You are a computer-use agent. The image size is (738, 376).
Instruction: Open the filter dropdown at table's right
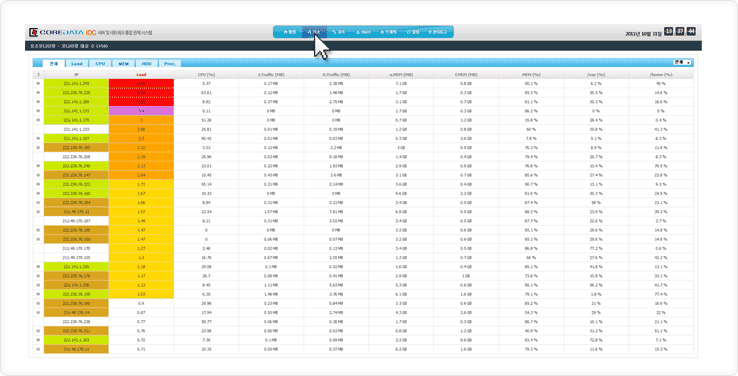tap(682, 63)
